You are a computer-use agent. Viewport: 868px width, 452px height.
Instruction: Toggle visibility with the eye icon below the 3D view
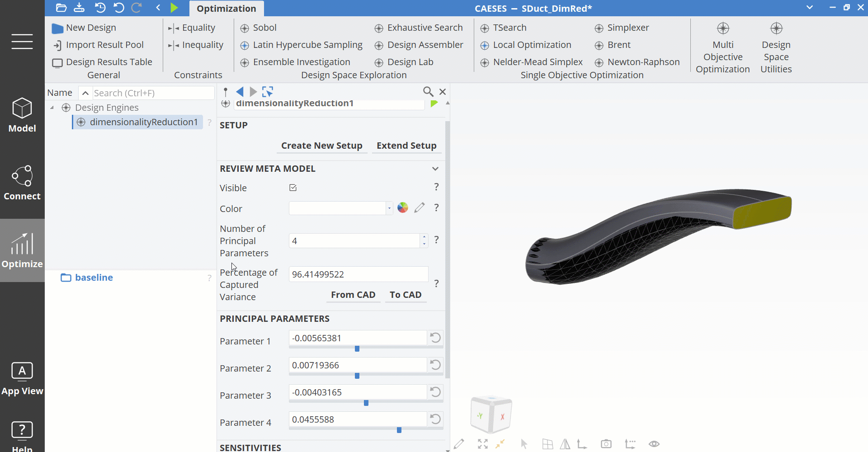654,444
